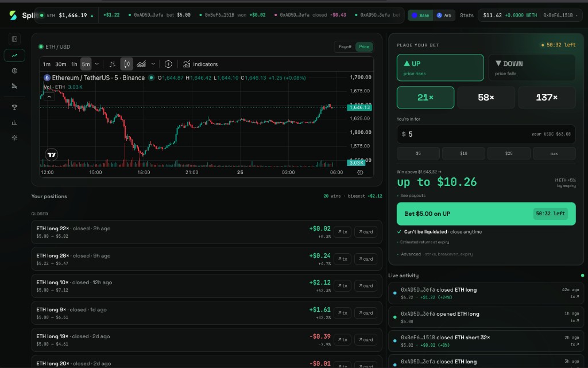588x368 pixels.
Task: Open the timeframe dropdown arrow after 5m
Action: click(96, 64)
